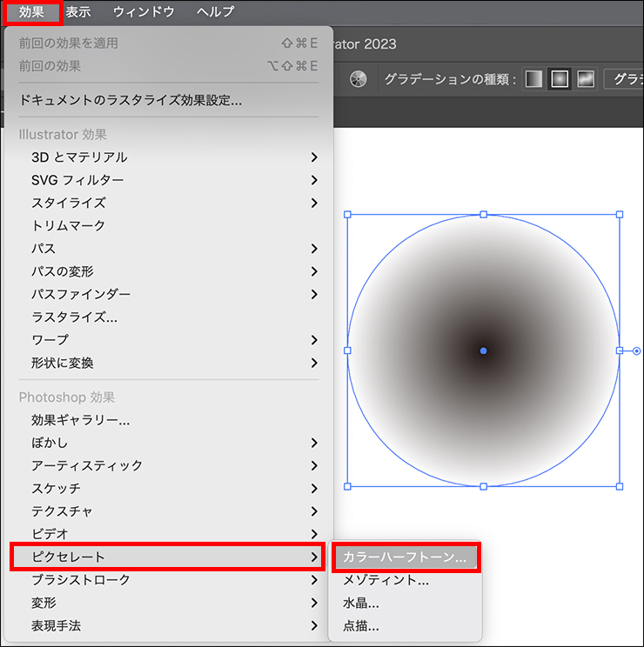Select the freeform gradient type icon
644x647 pixels.
[x=585, y=79]
